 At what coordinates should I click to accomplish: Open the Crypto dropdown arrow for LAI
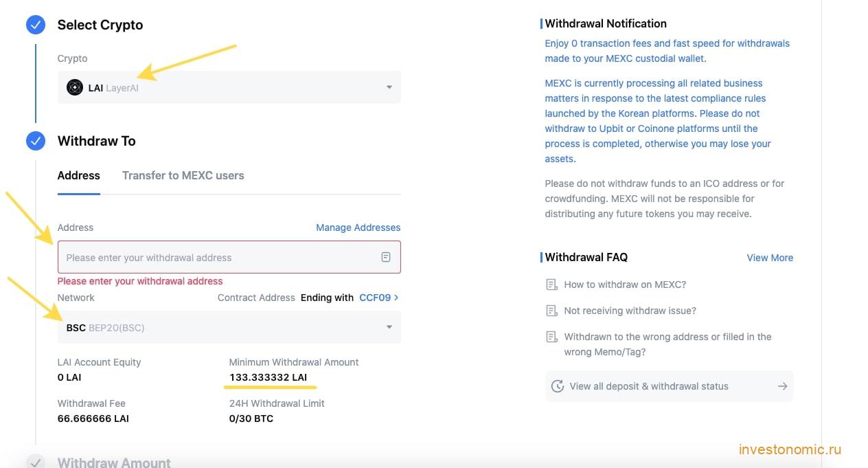(x=389, y=88)
